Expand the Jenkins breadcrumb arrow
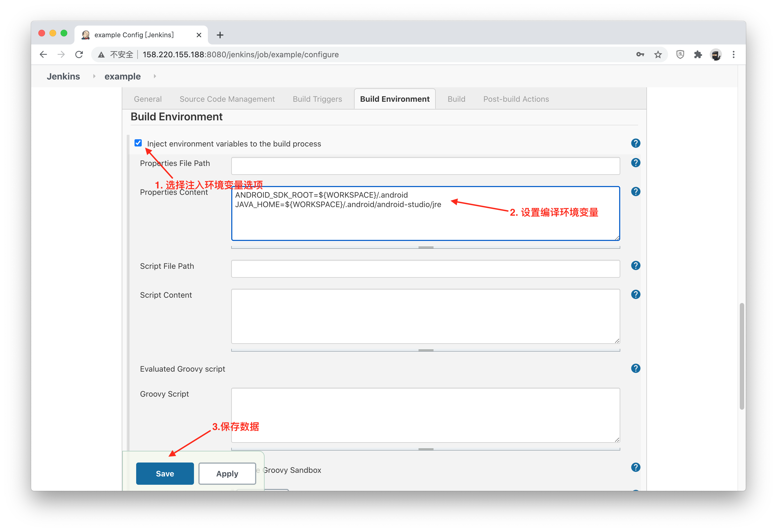Screen dimensions: 777x532 click(x=94, y=76)
